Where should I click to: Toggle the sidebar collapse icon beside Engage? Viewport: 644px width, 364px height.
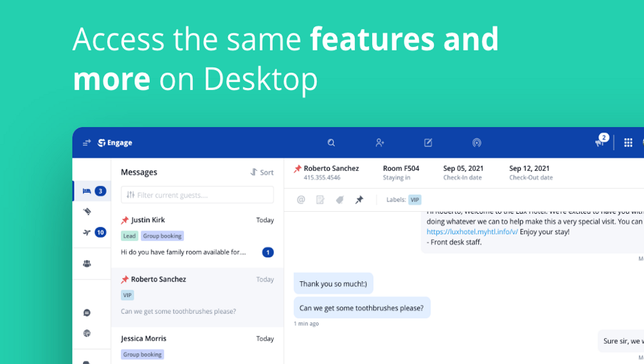(87, 143)
